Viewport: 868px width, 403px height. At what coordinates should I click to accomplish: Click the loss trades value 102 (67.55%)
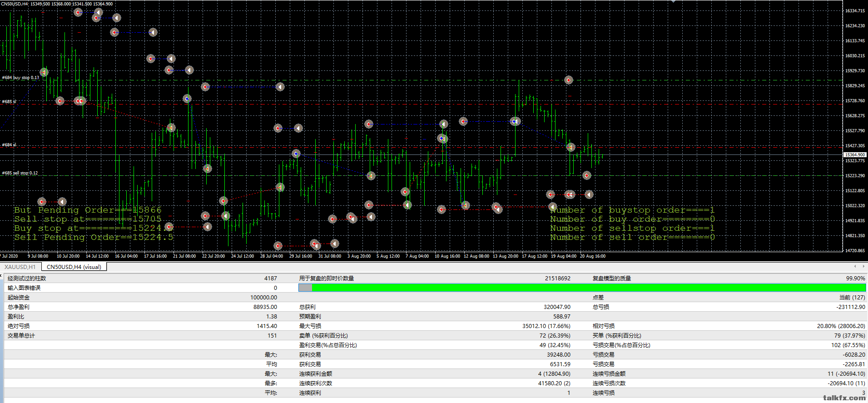point(848,345)
